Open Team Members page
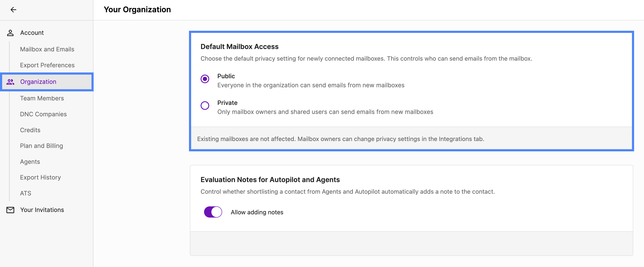Image resolution: width=644 pixels, height=267 pixels. coord(42,98)
